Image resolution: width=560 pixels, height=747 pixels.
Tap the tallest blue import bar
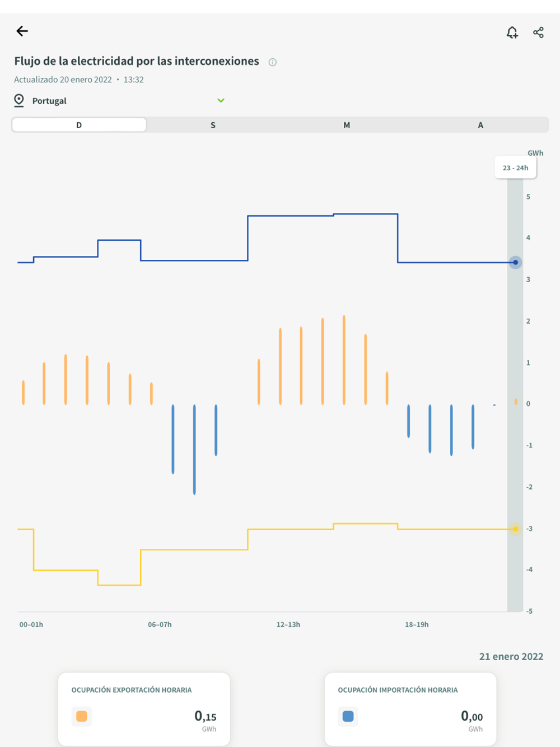coord(194,449)
